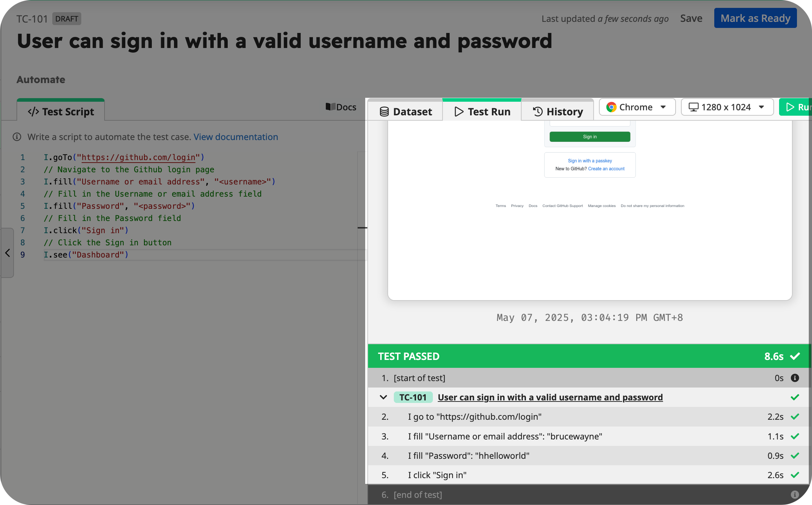Click the screenshot timestamp May 07, 2025
Viewport: 812px width, 505px height.
590,318
